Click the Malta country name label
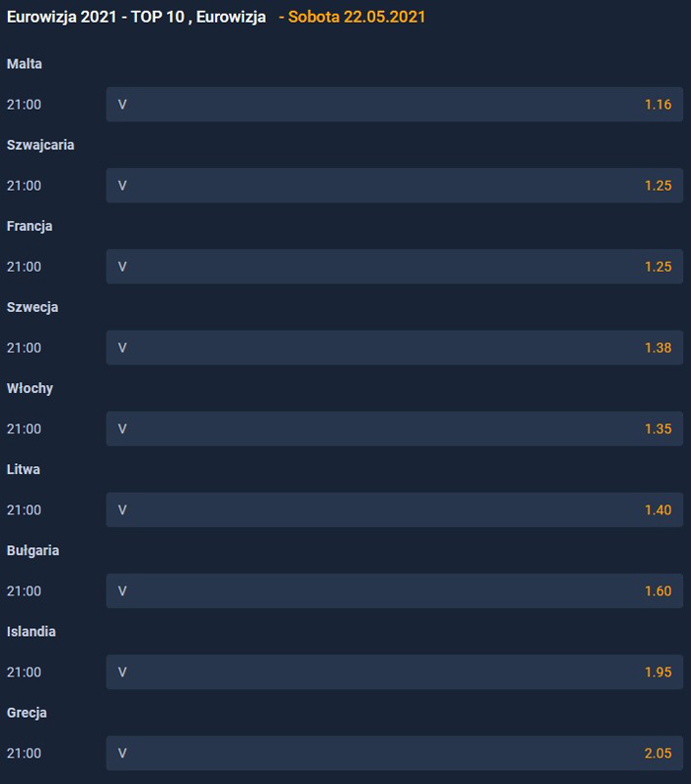 [25, 63]
